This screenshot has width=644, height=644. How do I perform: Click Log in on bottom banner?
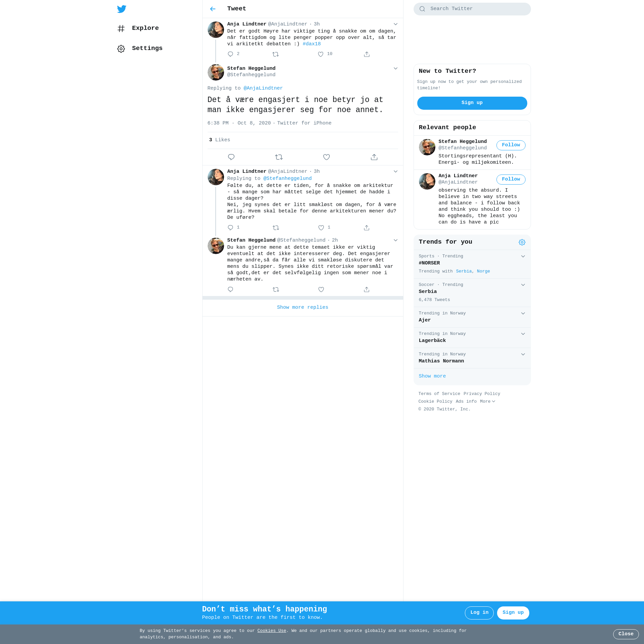click(479, 613)
